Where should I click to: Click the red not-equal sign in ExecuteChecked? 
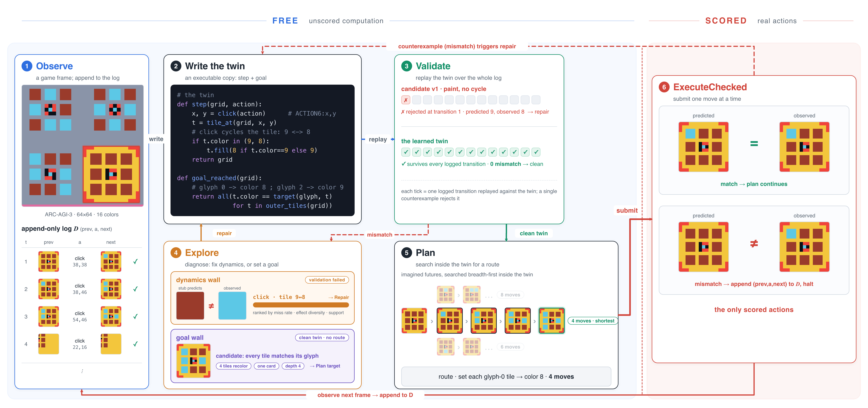click(754, 244)
